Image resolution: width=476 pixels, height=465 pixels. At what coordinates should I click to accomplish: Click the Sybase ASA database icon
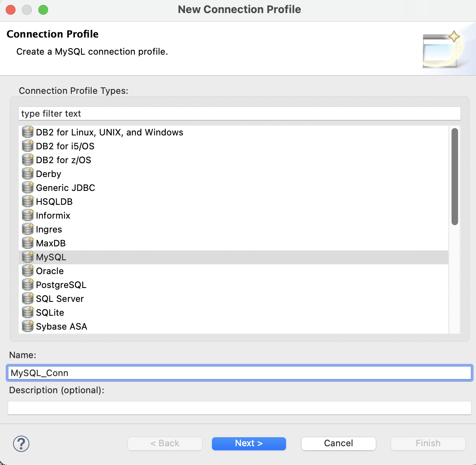click(x=28, y=326)
